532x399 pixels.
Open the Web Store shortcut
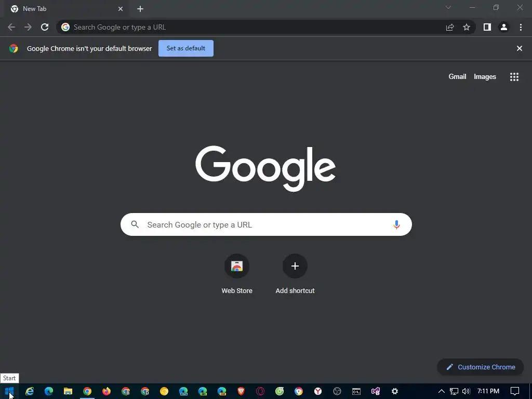[x=237, y=274]
